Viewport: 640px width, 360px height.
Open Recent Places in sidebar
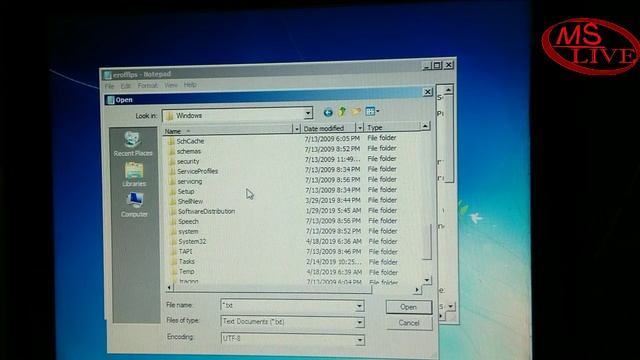coord(133,144)
